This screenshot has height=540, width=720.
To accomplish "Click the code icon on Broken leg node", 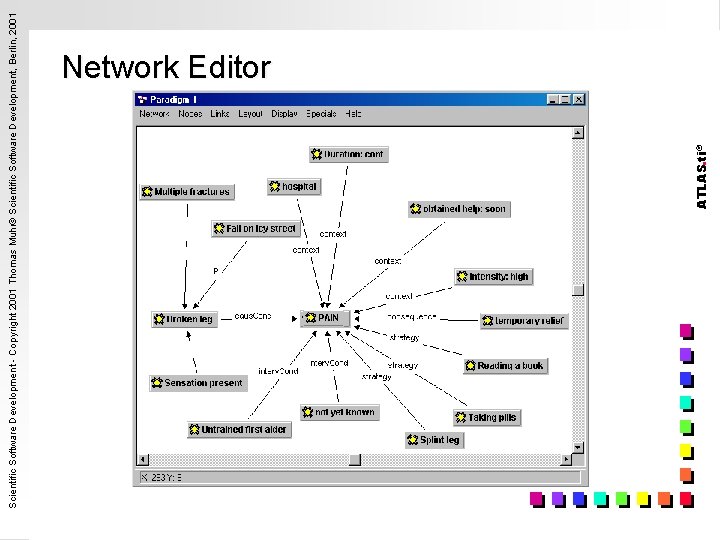I will point(159,319).
